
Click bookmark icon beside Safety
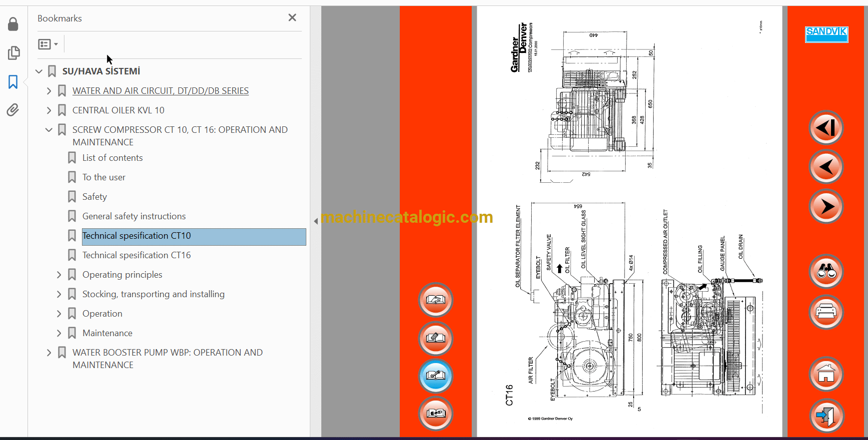click(x=72, y=197)
